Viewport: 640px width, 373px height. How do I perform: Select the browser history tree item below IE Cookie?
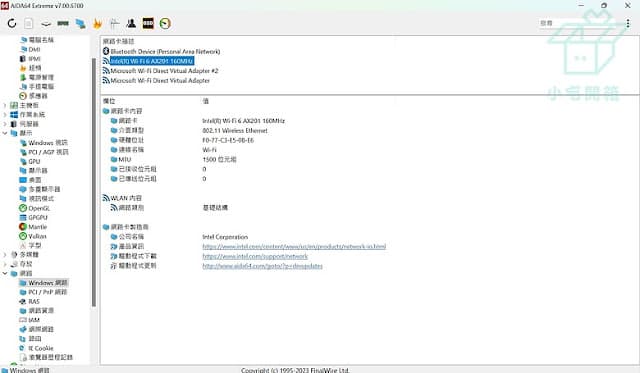tap(46, 357)
